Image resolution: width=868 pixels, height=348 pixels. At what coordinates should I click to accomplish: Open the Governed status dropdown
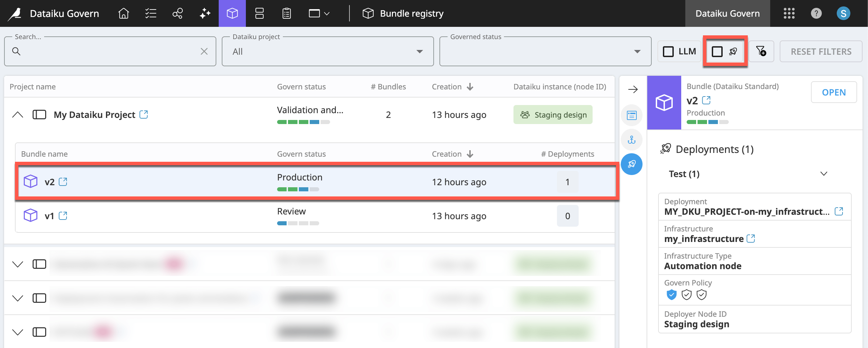coord(545,51)
